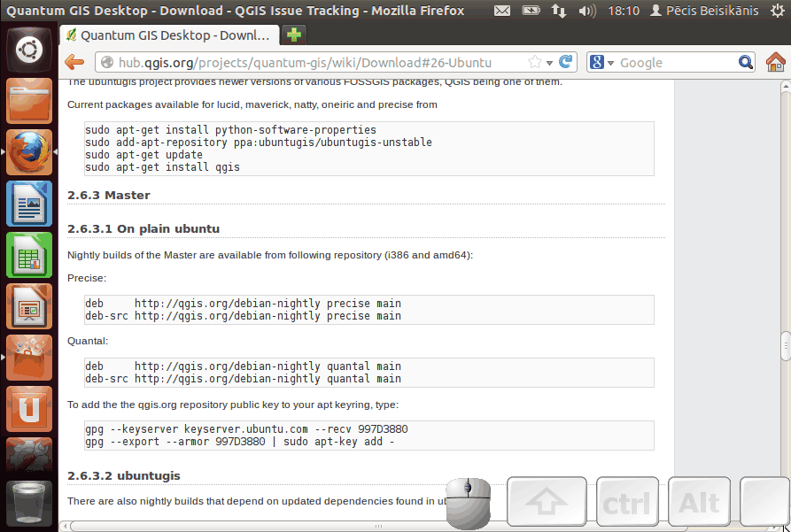The image size is (791, 532).
Task: Open a new tab with plus button
Action: [x=293, y=35]
